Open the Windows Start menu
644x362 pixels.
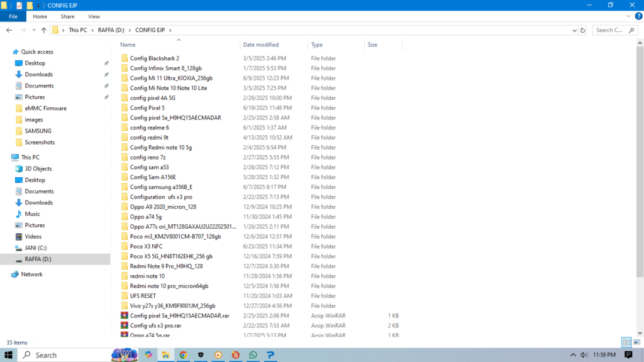pos(8,355)
